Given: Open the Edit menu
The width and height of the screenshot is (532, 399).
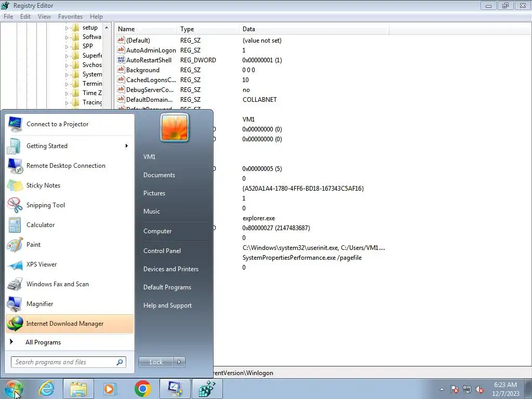Looking at the screenshot, I should click(25, 16).
